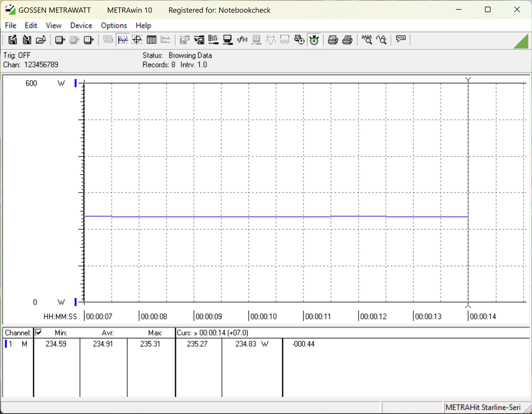Click the first printer icon
Viewport: 532px width, 414px height.
pos(333,40)
